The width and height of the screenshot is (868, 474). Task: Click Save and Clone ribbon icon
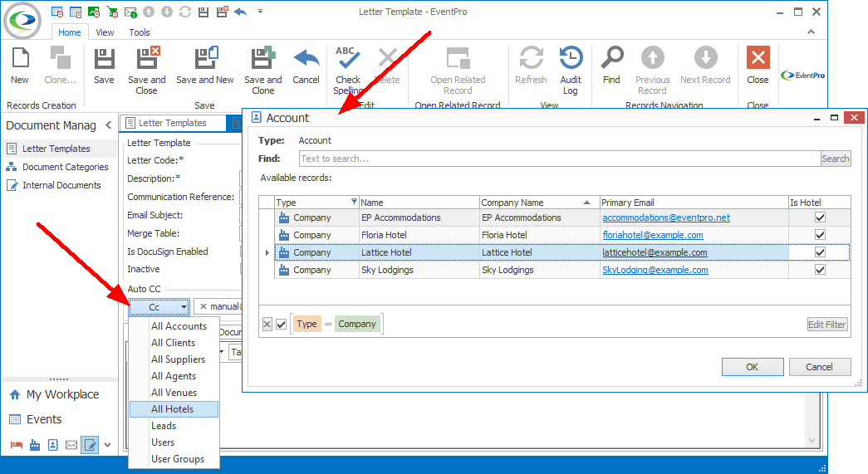coord(263,58)
